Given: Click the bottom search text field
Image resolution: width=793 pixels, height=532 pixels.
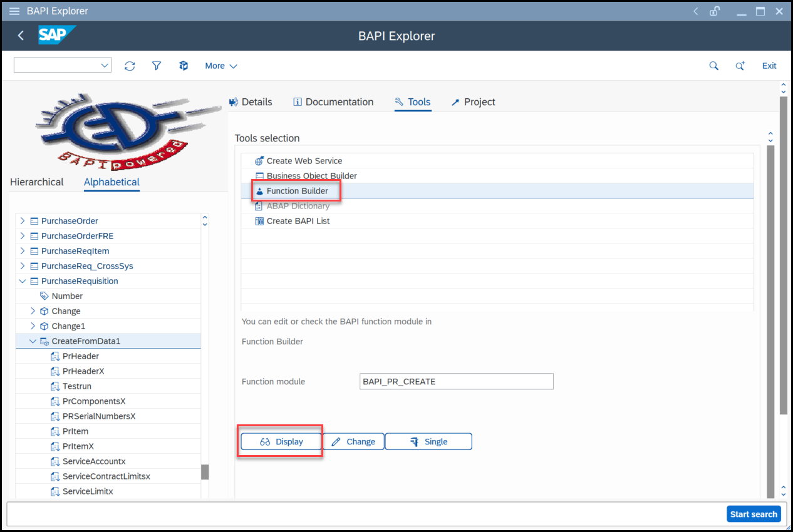Looking at the screenshot, I should click(x=366, y=514).
